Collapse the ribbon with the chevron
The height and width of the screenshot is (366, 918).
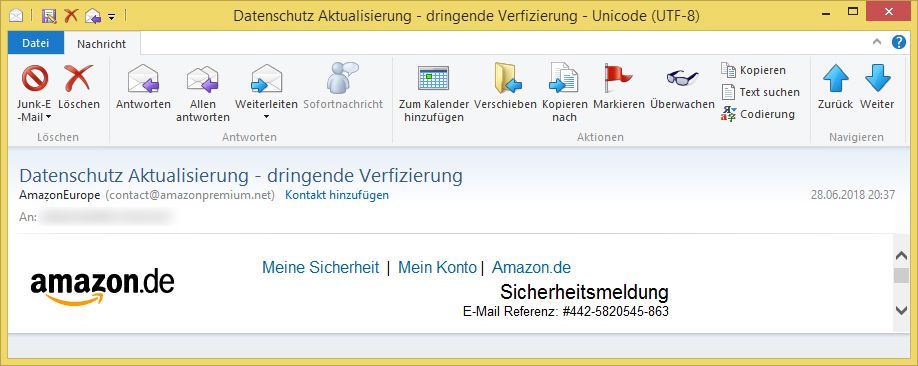point(876,42)
